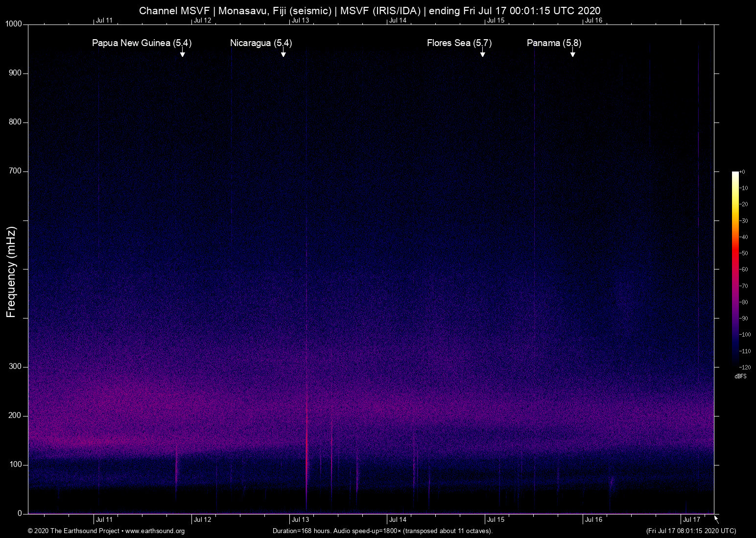Click the 300 mHz tick label

(x=15, y=366)
